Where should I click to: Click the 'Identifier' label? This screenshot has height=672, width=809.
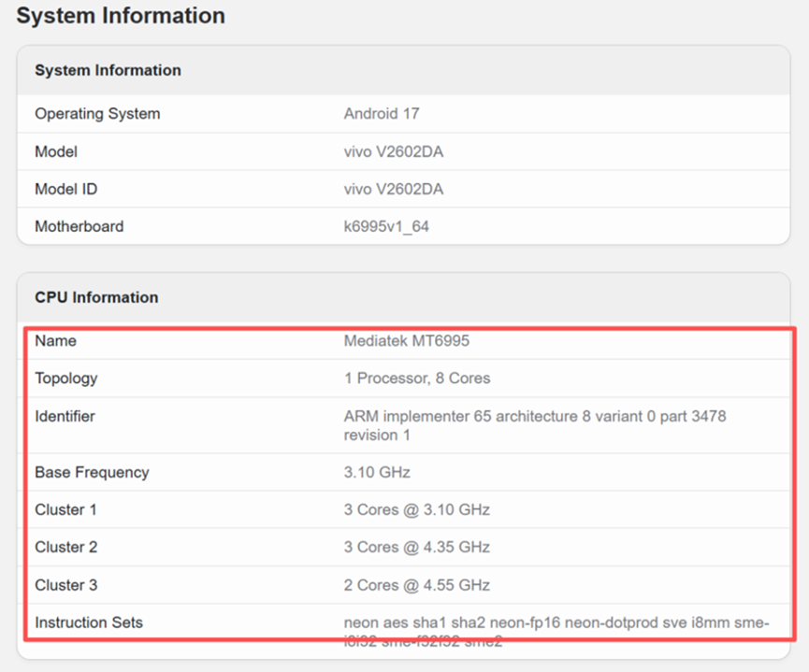(x=65, y=416)
